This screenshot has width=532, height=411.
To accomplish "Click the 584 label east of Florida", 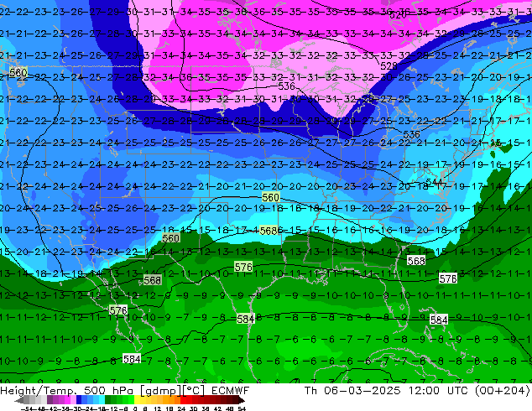I will pyautogui.click(x=439, y=320).
